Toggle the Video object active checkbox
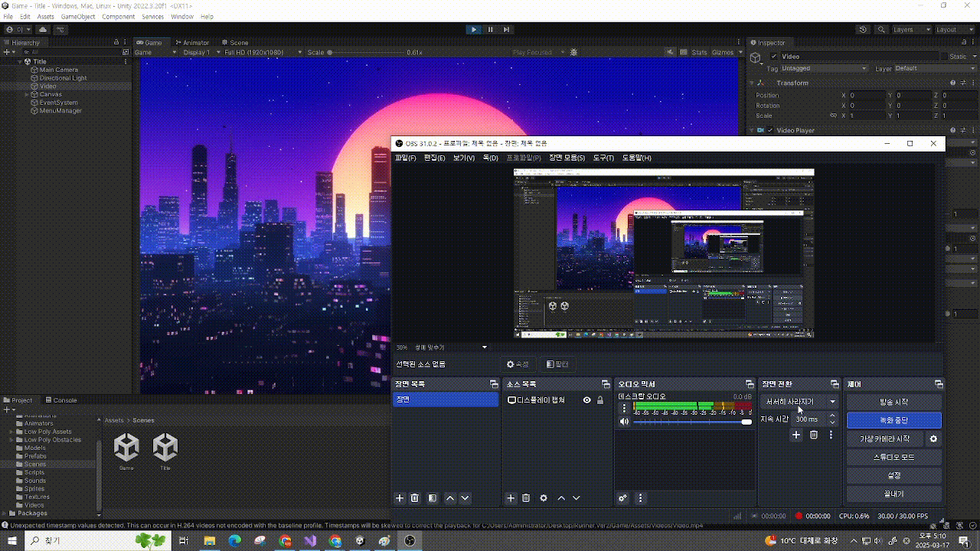The height and width of the screenshot is (551, 980). click(x=774, y=57)
